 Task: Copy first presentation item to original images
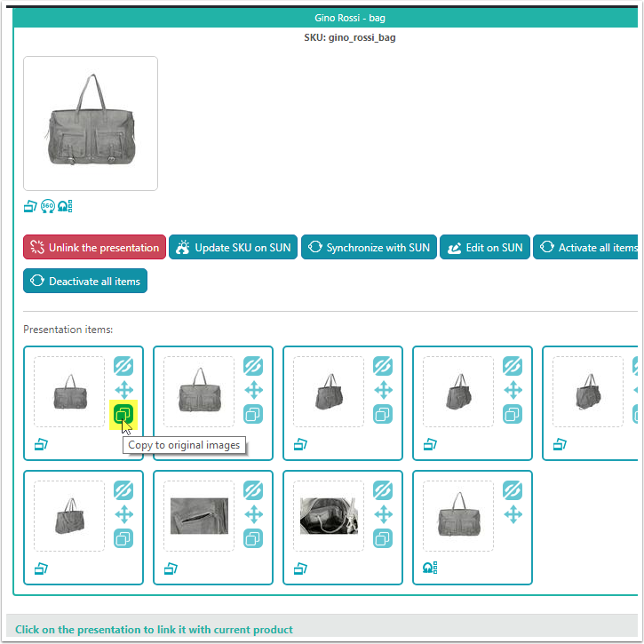point(123,414)
